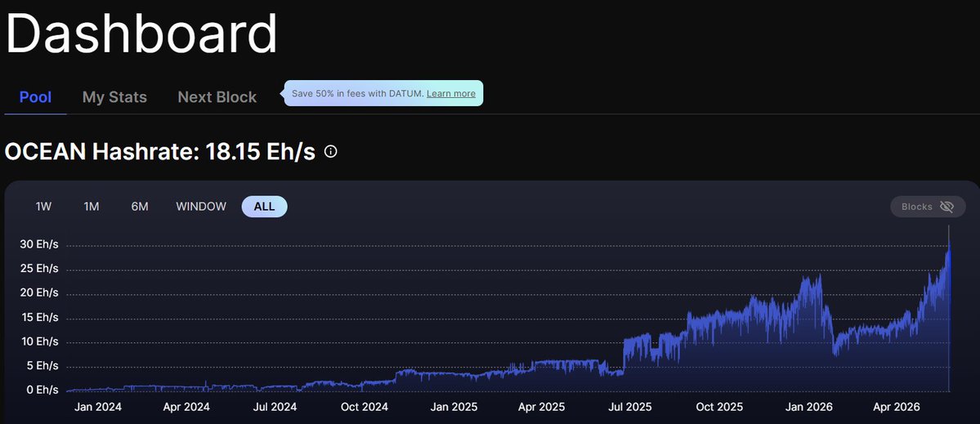Image resolution: width=980 pixels, height=424 pixels.
Task: Click the Oct 2024 axis label
Action: 364,407
